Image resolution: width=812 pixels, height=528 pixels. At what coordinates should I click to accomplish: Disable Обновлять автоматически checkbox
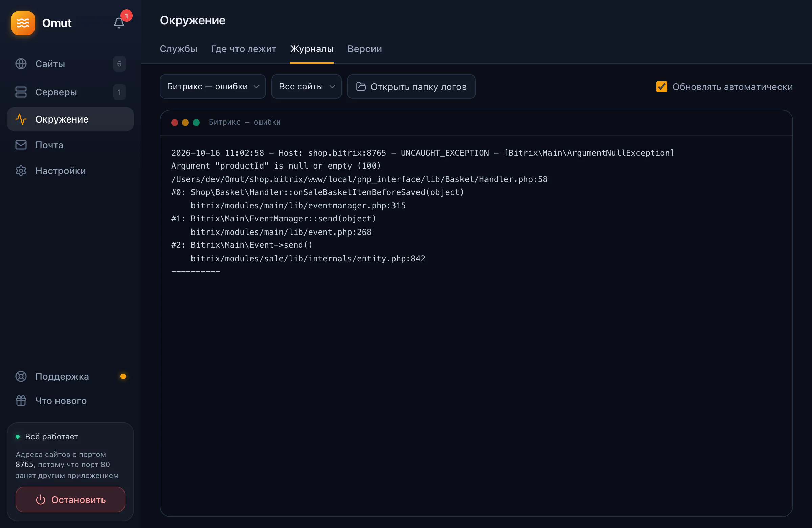[661, 87]
